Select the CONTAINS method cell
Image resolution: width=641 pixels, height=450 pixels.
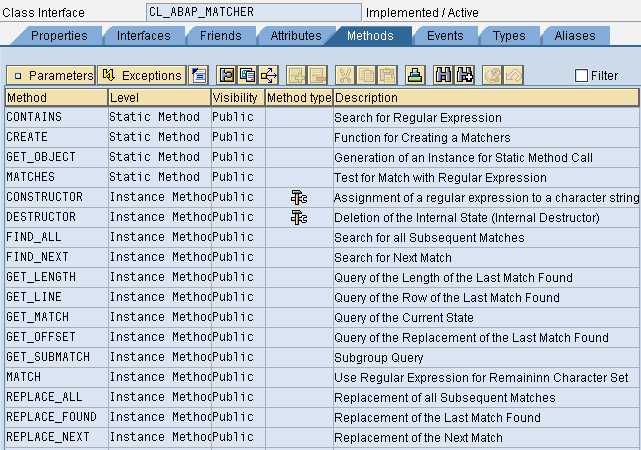click(56, 117)
